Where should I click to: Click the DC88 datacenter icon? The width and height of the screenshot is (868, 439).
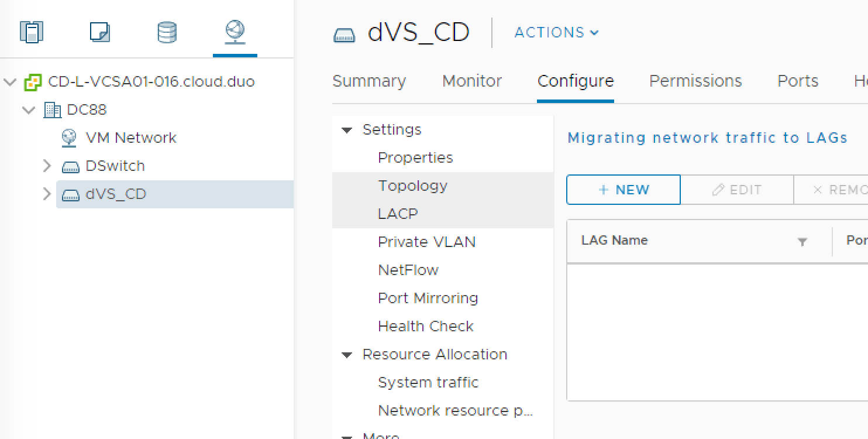[53, 109]
